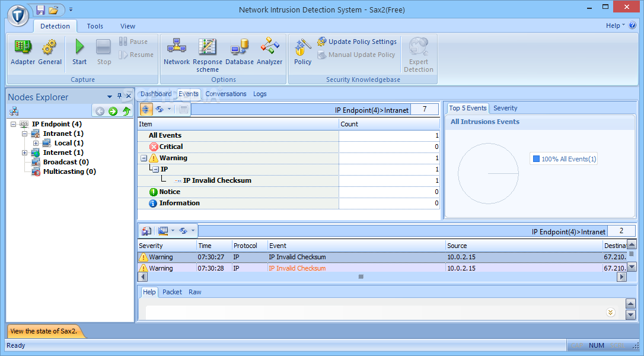Click Manual Update Policy
The height and width of the screenshot is (356, 644).
(x=356, y=55)
